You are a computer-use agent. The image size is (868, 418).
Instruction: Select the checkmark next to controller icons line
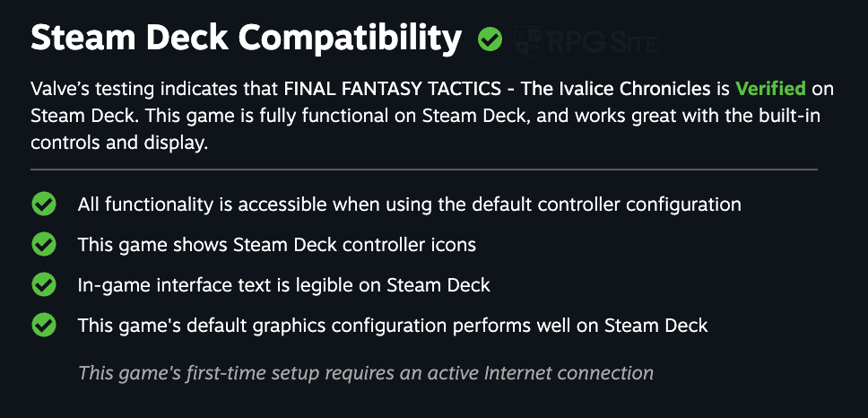[x=44, y=245]
